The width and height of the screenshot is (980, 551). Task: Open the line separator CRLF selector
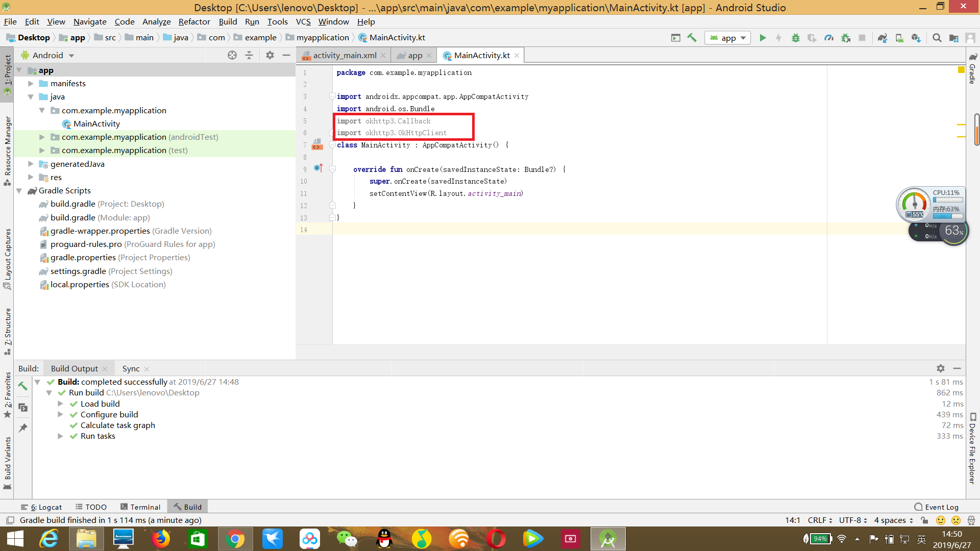820,520
